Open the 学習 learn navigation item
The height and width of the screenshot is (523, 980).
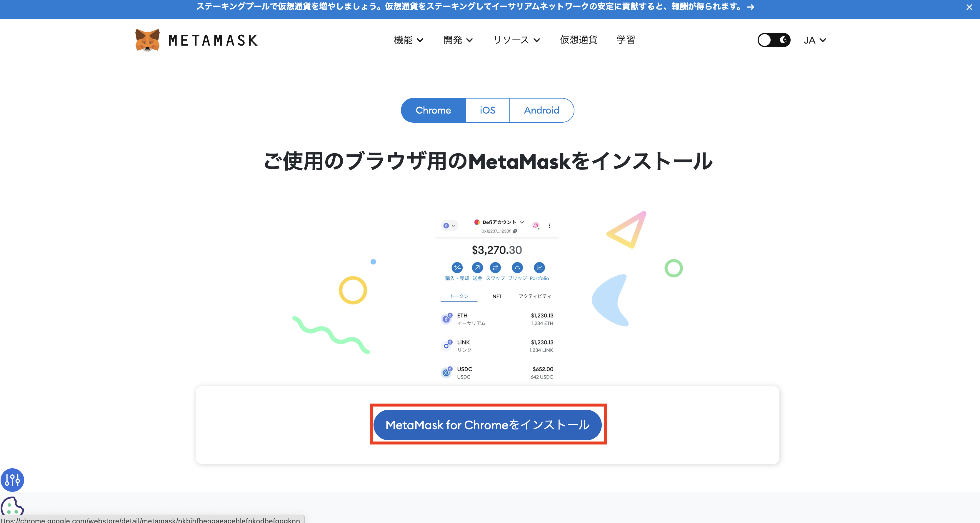[625, 40]
